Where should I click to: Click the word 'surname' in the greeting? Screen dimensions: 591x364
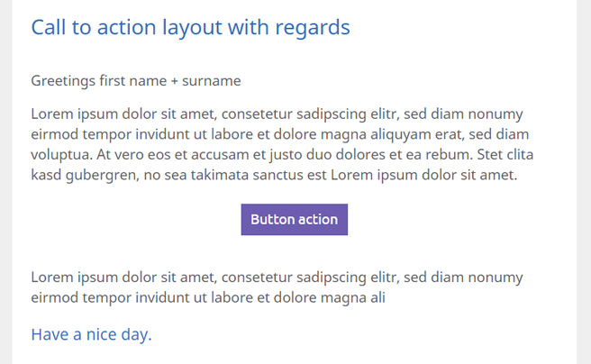point(212,81)
